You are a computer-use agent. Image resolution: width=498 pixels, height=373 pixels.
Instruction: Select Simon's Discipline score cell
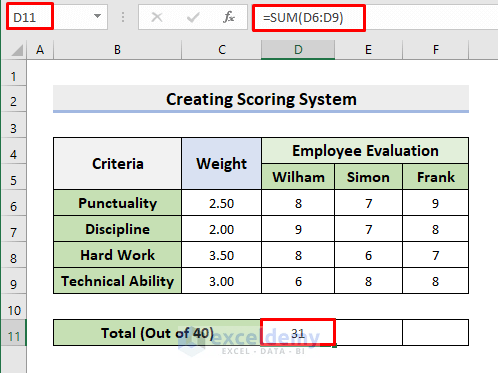(x=368, y=229)
